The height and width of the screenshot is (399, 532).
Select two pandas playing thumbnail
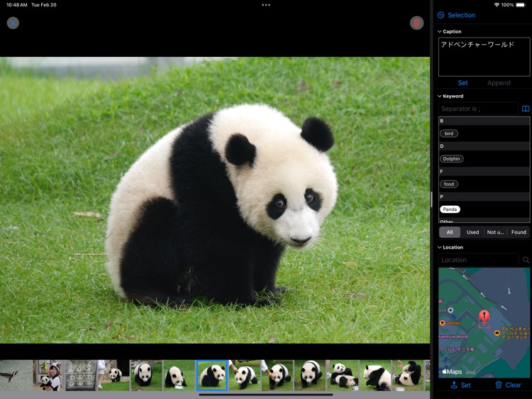(x=343, y=376)
